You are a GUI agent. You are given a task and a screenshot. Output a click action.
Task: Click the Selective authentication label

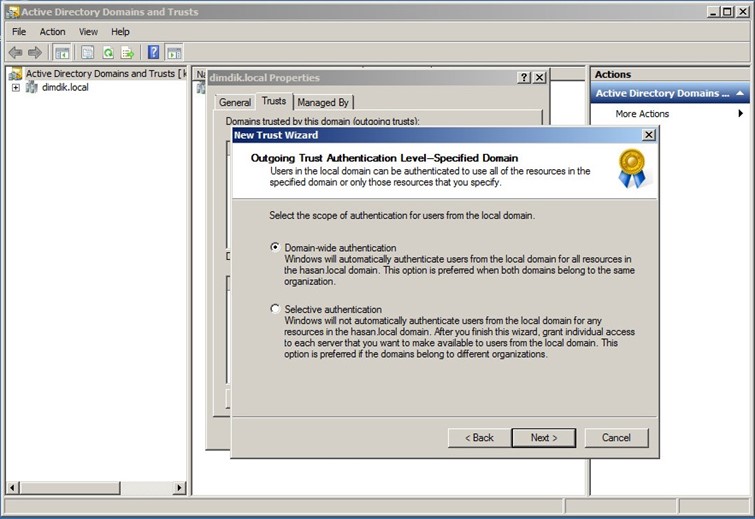pyautogui.click(x=333, y=309)
